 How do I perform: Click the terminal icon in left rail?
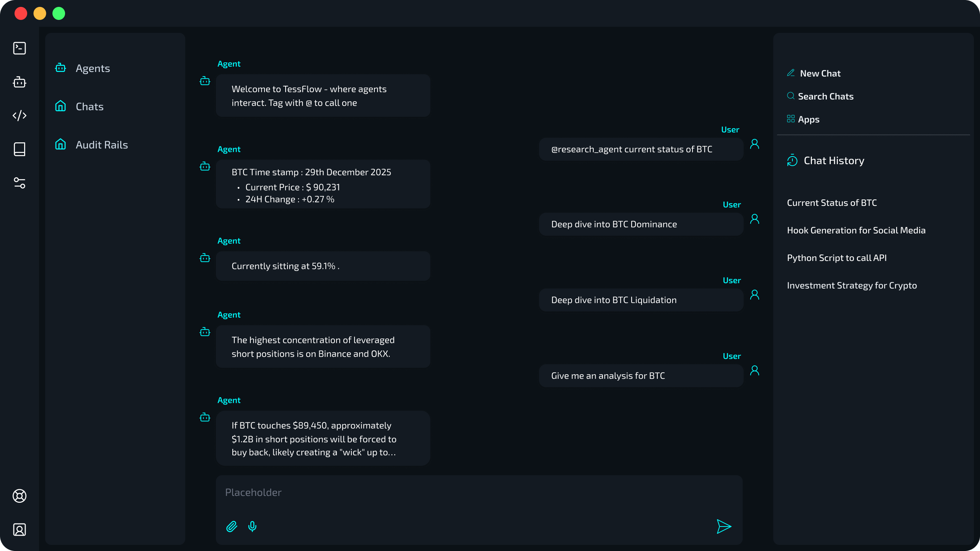coord(20,48)
